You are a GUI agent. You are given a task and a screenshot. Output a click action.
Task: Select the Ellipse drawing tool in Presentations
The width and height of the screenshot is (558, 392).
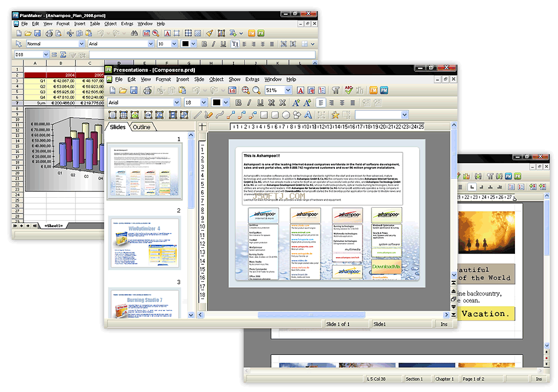285,115
